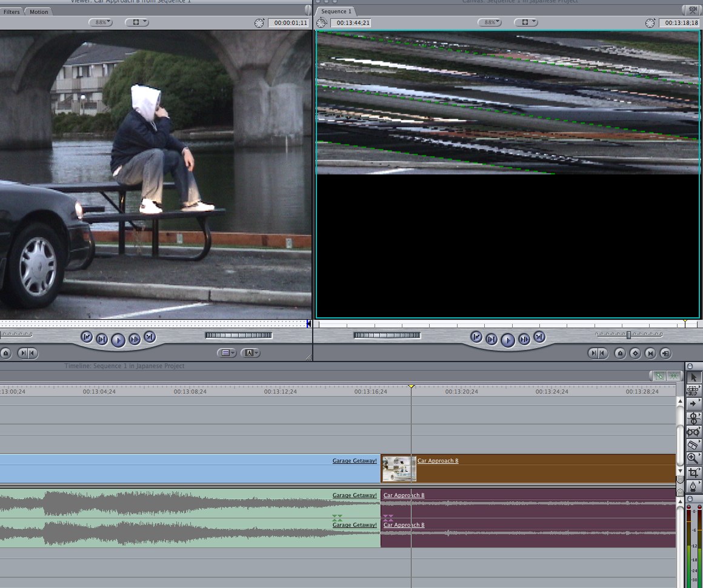Select the Slip tool
703x588 pixels.
693,432
